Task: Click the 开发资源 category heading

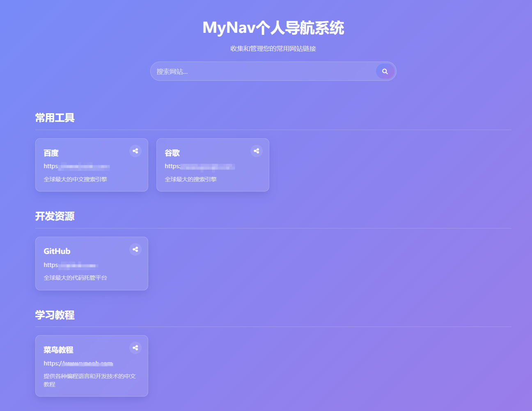Action: 55,216
